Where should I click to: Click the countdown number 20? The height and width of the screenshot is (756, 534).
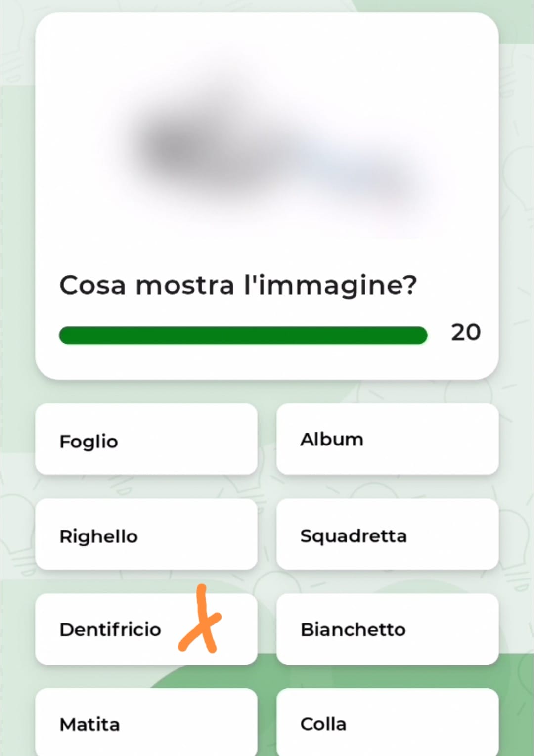coord(465,332)
